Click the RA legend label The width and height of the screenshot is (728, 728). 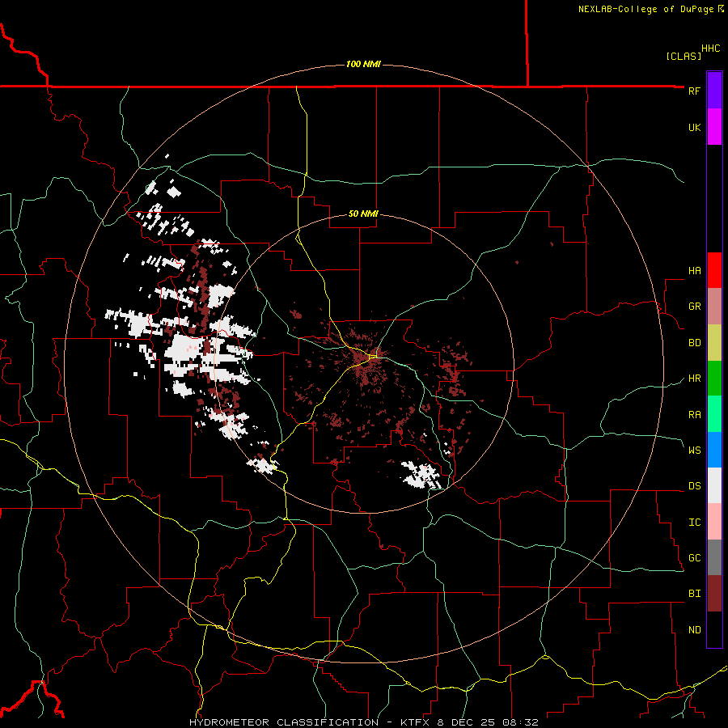coord(694,415)
